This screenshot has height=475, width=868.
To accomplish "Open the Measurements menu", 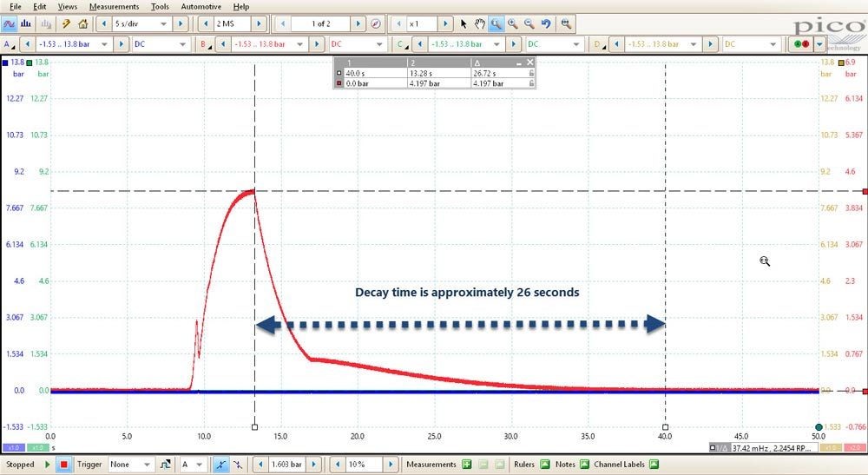I will click(114, 7).
